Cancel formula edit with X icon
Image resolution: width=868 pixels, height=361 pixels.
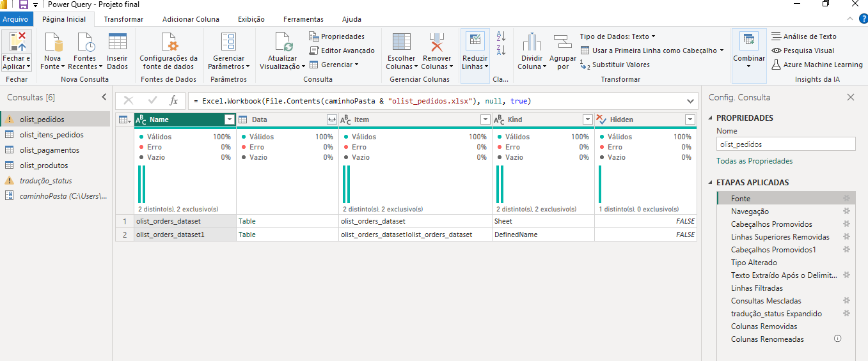tap(128, 101)
